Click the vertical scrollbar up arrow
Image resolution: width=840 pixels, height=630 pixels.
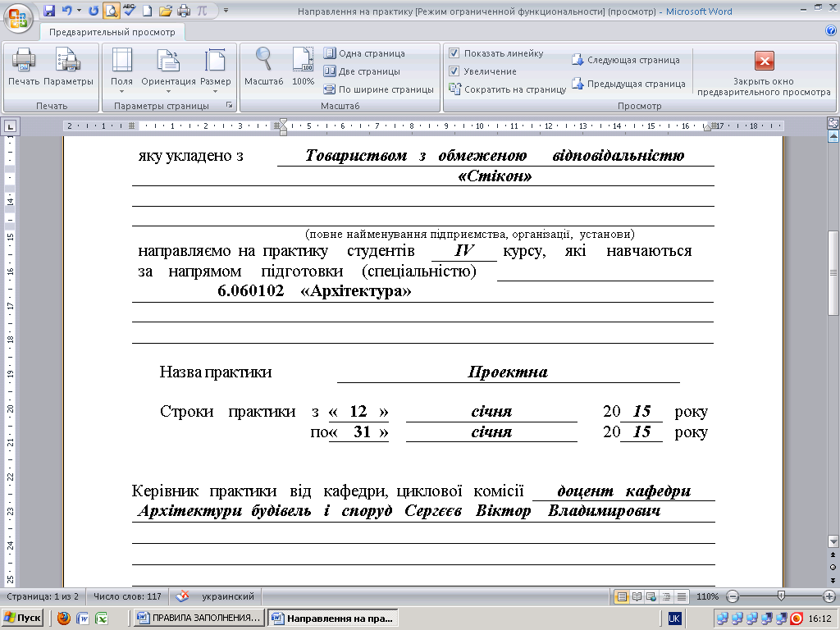[833, 137]
